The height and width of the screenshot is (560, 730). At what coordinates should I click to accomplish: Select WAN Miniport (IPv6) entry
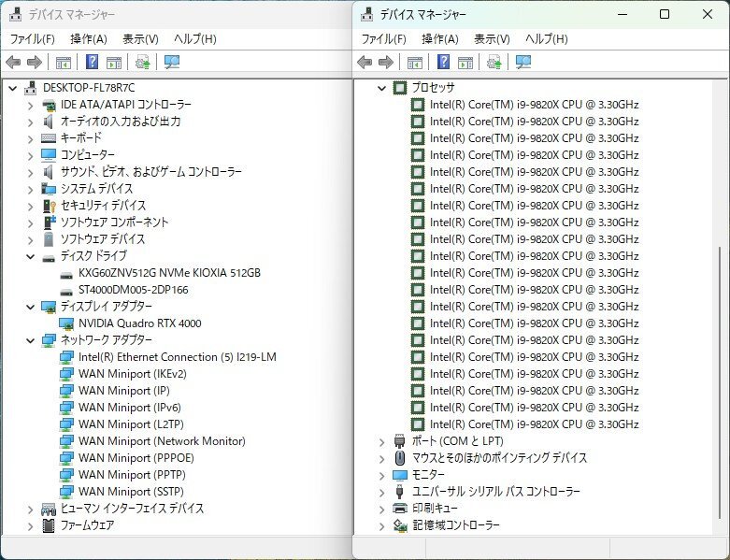130,408
